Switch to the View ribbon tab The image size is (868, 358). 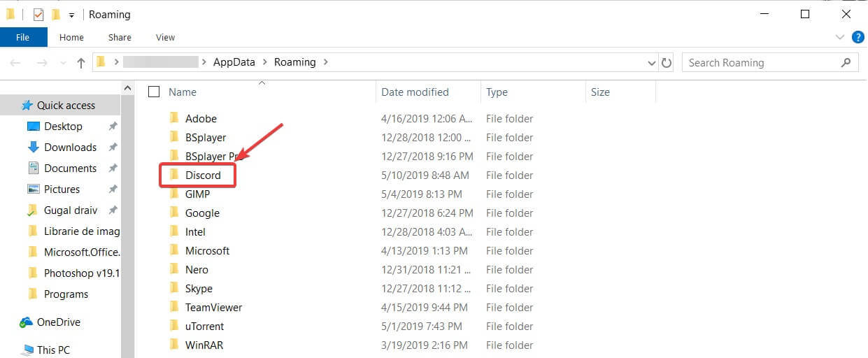(x=166, y=37)
